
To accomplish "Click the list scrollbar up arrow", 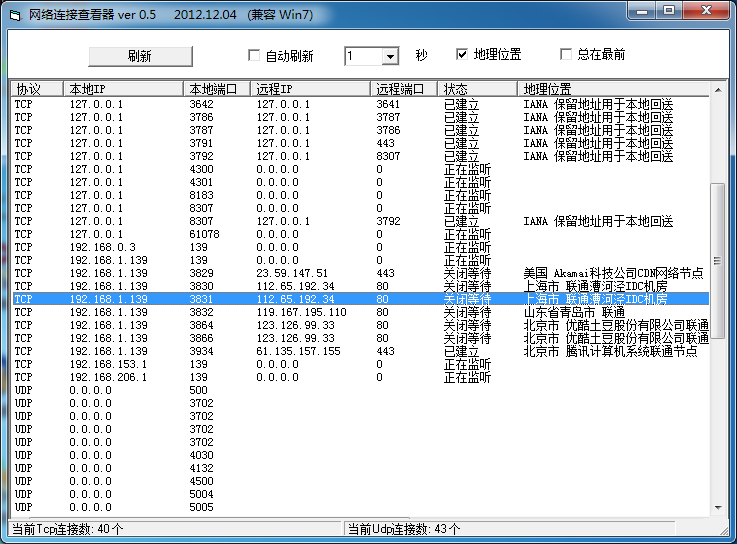I will tap(718, 89).
